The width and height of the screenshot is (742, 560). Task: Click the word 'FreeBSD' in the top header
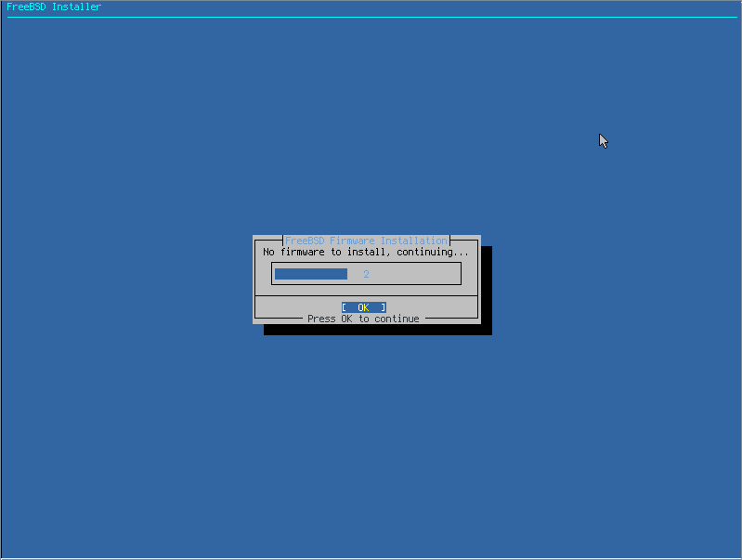(26, 7)
